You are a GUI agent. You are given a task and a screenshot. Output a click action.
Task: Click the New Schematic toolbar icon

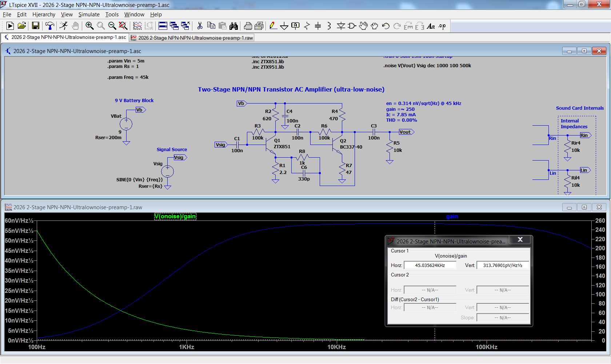10,26
